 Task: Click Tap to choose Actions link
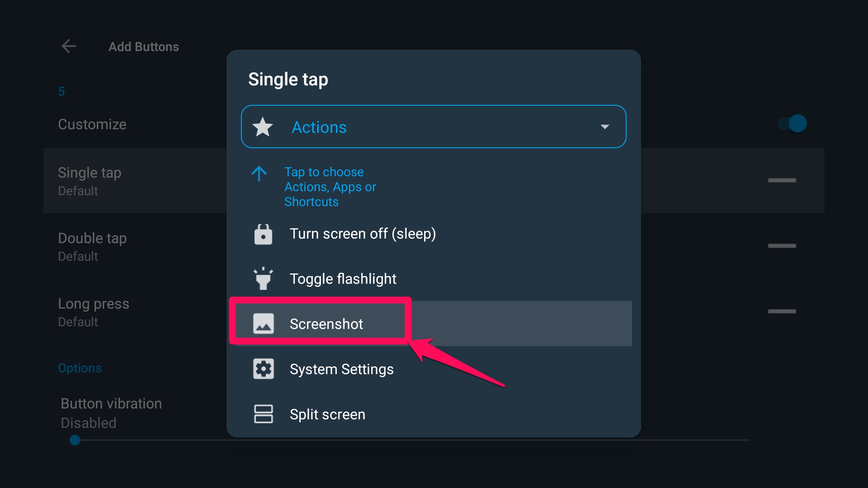coord(330,187)
